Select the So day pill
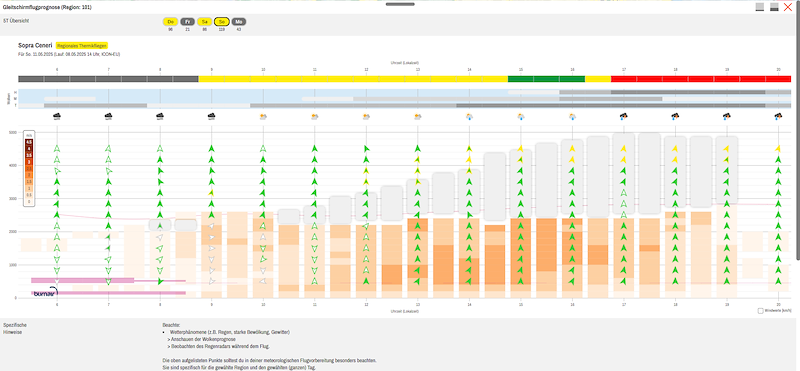Viewport: 800px width, 371px height. pyautogui.click(x=221, y=21)
